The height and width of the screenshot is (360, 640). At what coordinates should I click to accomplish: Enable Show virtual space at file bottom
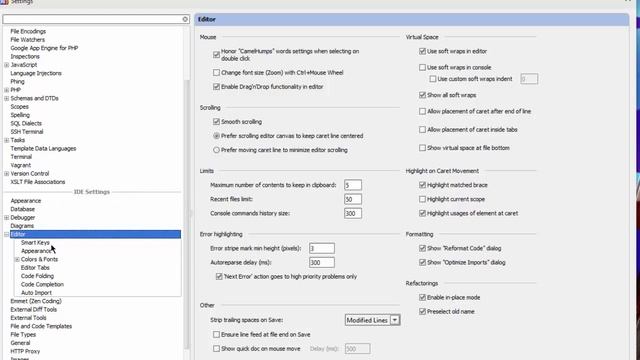point(422,148)
